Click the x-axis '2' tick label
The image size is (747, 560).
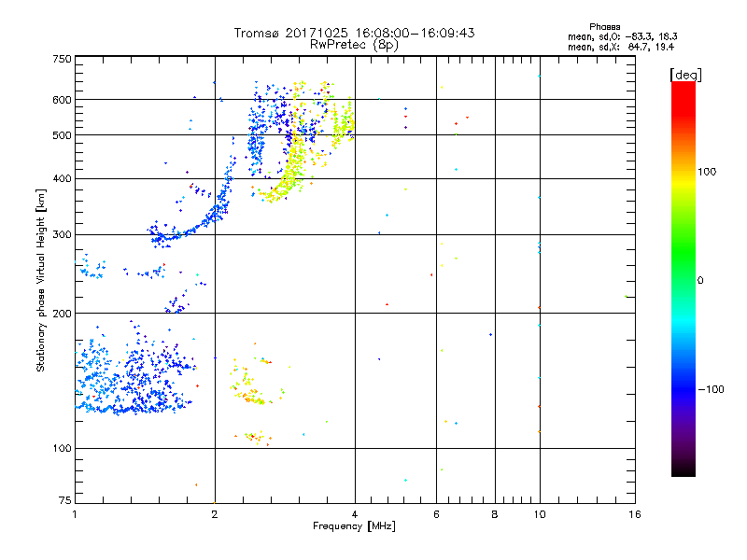[x=215, y=514]
